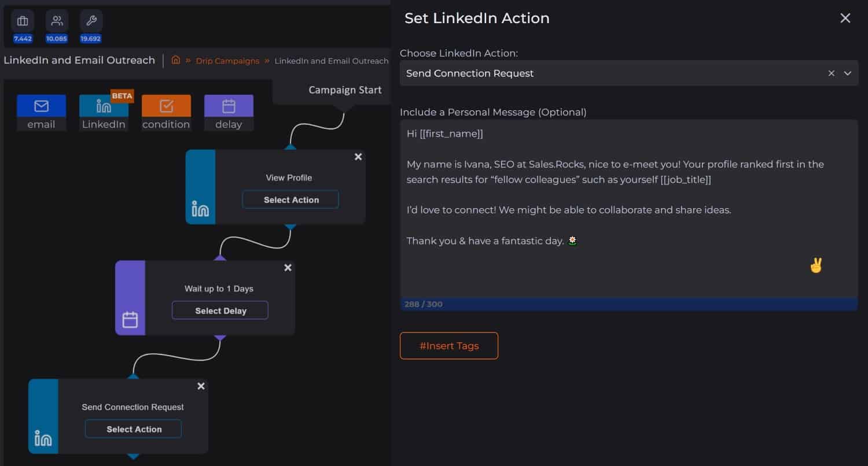This screenshot has height=466, width=868.
Task: Click the people icon showing 10.085
Action: pyautogui.click(x=57, y=21)
